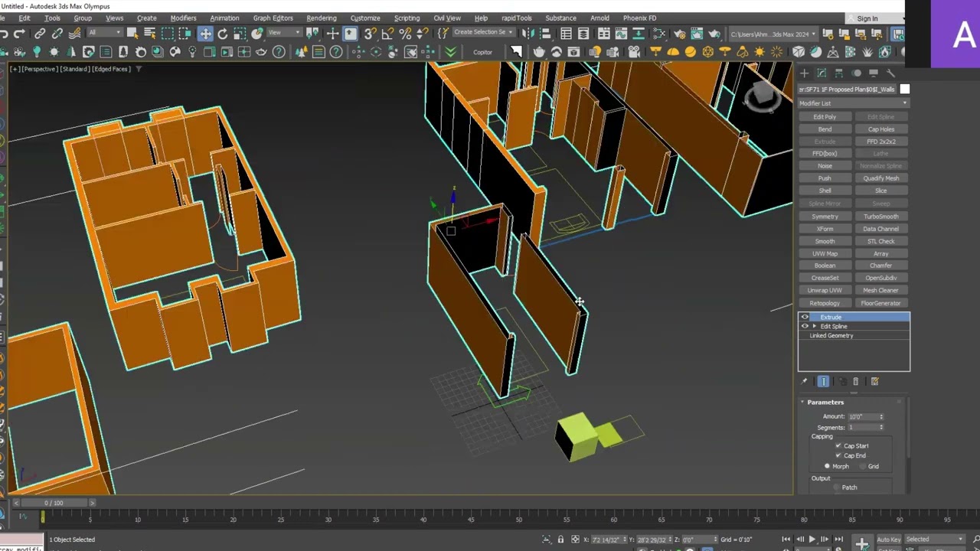
Task: Click the green double-chevron icon in toolbar
Action: pyautogui.click(x=450, y=52)
